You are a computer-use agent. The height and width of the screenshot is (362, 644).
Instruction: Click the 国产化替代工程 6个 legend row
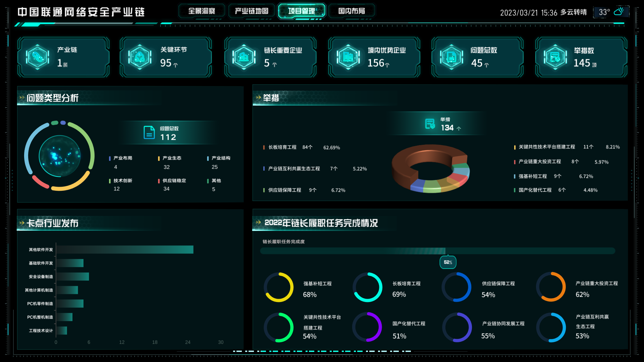point(556,190)
